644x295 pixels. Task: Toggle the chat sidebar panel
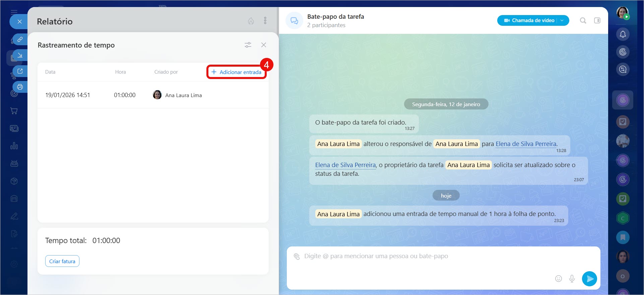[597, 21]
